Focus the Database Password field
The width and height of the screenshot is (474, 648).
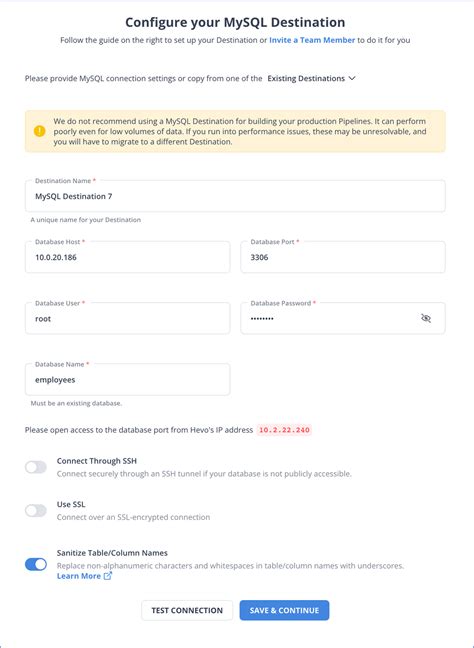[x=343, y=318]
